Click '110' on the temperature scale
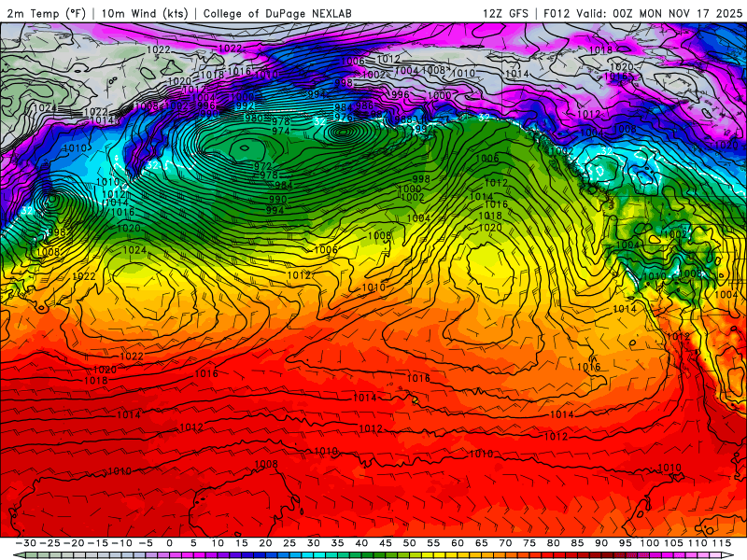 (697, 543)
